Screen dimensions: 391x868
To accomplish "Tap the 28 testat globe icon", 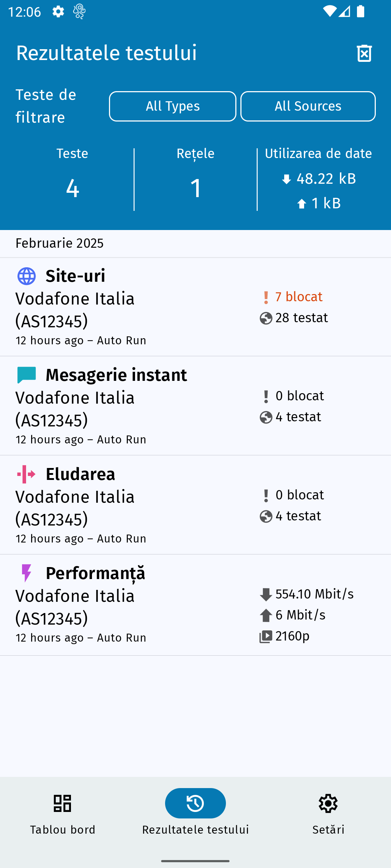I will click(266, 319).
